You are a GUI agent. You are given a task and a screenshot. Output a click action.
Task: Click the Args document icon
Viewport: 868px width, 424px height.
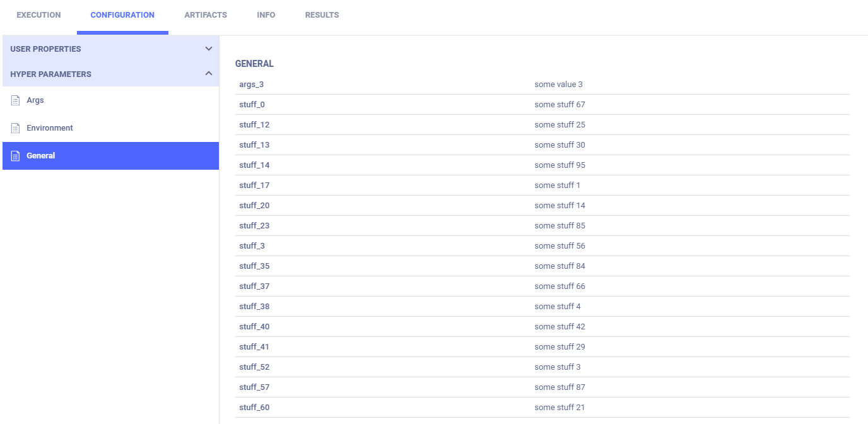[x=16, y=100]
